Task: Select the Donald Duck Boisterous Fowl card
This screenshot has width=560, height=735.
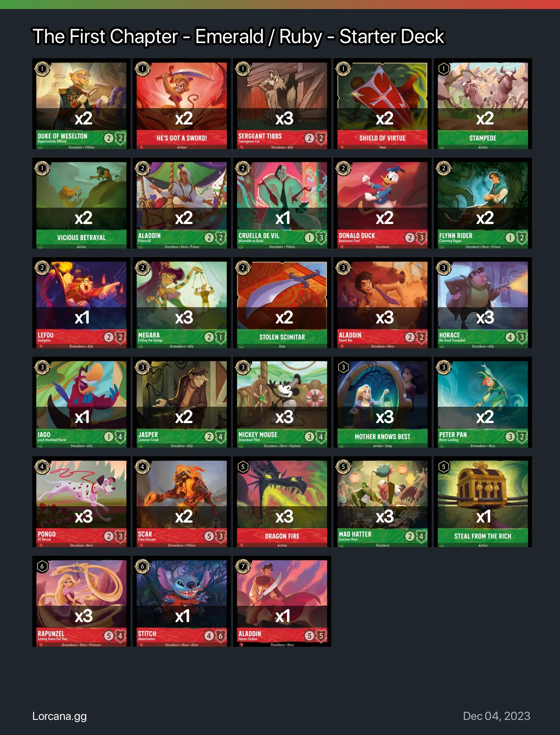Action: pyautogui.click(x=383, y=203)
